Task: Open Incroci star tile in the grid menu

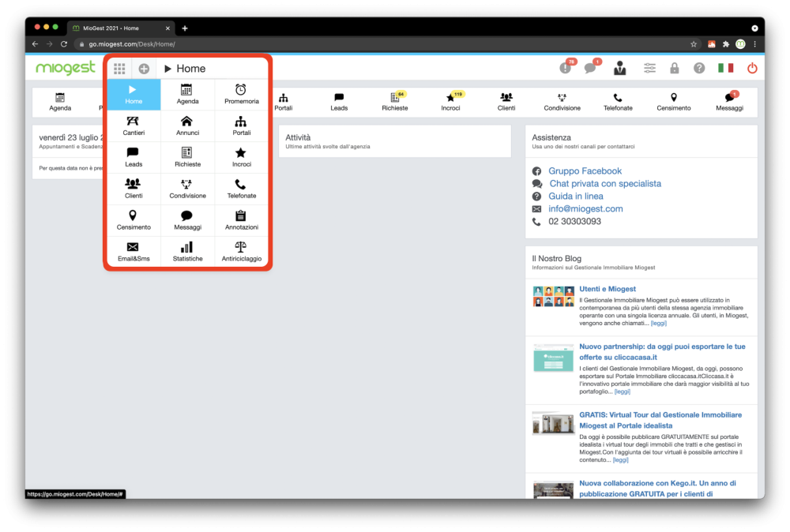Action: (241, 158)
